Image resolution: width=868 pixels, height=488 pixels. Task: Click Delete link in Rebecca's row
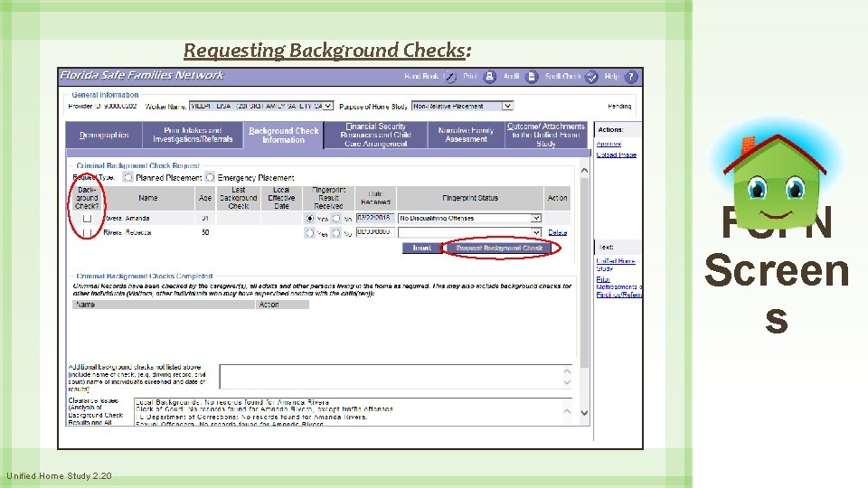point(558,232)
